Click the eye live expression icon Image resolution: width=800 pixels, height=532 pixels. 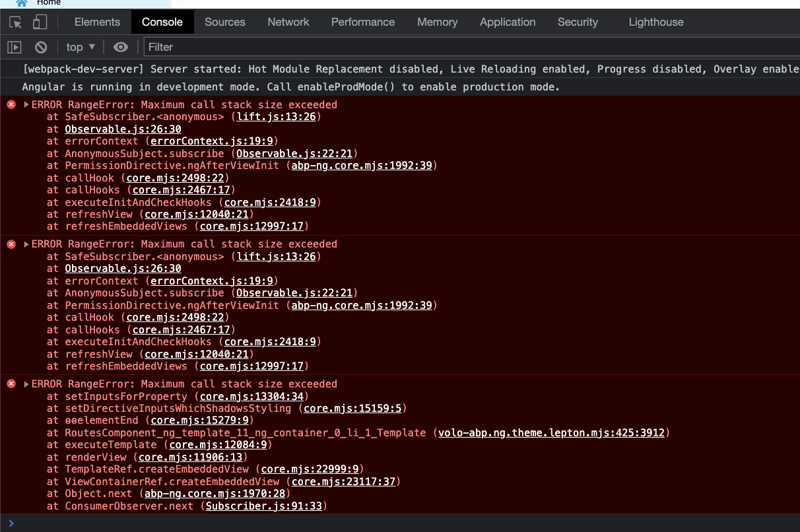[120, 47]
